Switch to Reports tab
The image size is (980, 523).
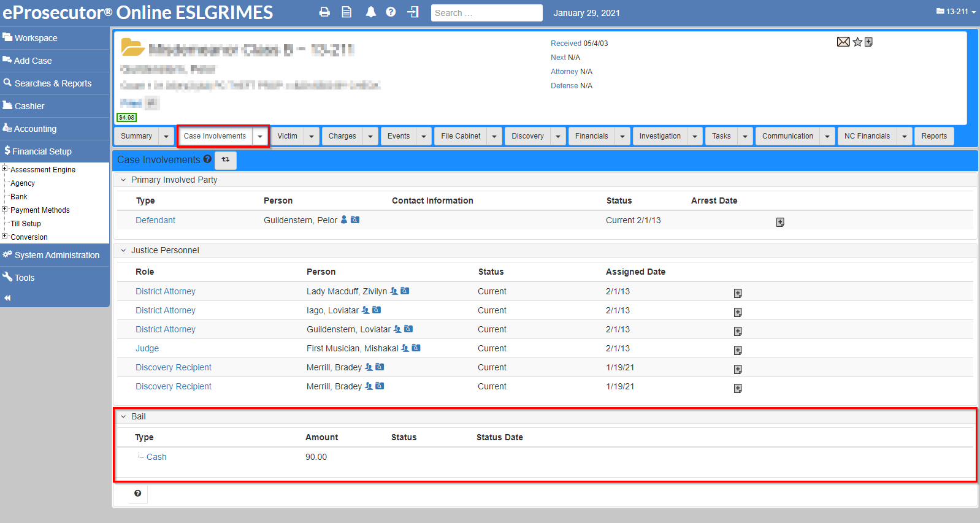click(934, 136)
